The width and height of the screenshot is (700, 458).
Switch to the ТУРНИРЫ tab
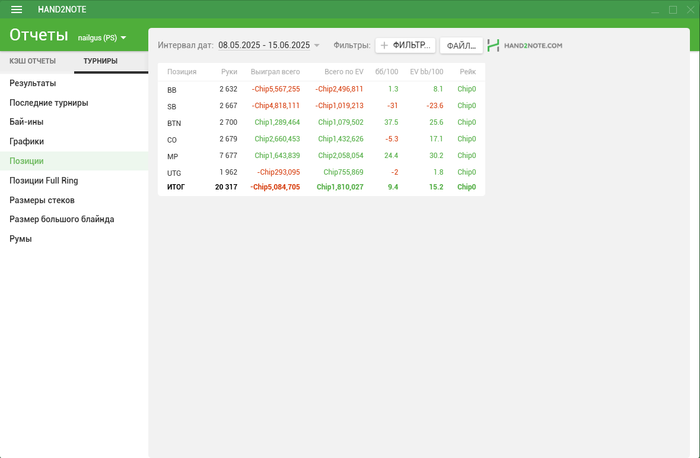pyautogui.click(x=100, y=61)
